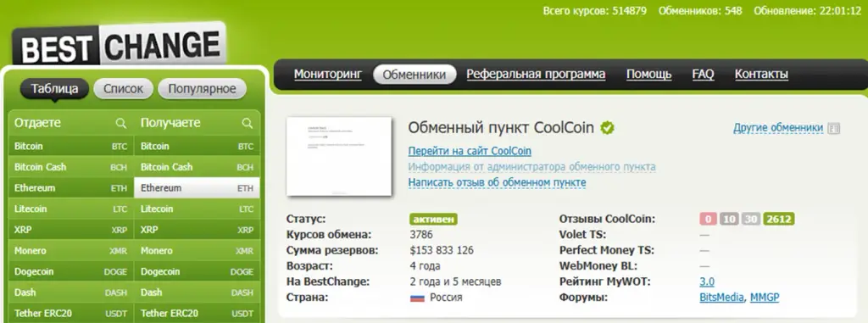Open the Другие обменники link
Image resolution: width=868 pixels, height=323 pixels.
click(x=778, y=128)
